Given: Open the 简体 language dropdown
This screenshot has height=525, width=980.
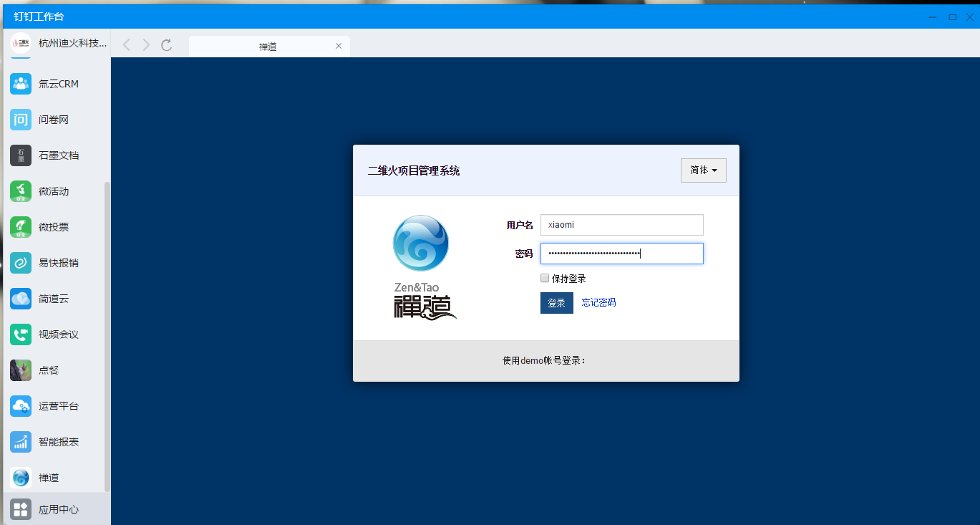Looking at the screenshot, I should [704, 170].
